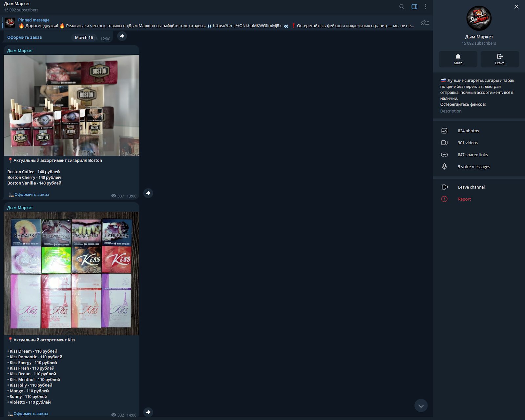The height and width of the screenshot is (420, 525).
Task: Forward the Boston assortment post
Action: tap(148, 193)
